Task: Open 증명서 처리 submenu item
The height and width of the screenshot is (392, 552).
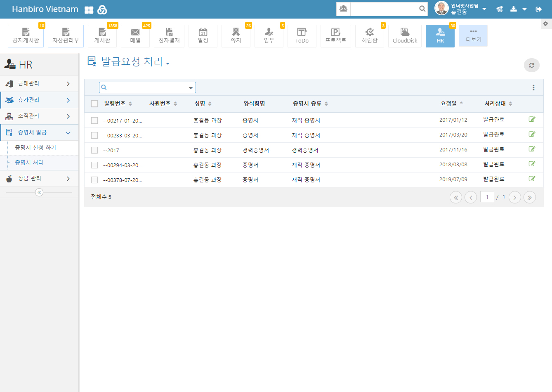Action: [x=29, y=163]
